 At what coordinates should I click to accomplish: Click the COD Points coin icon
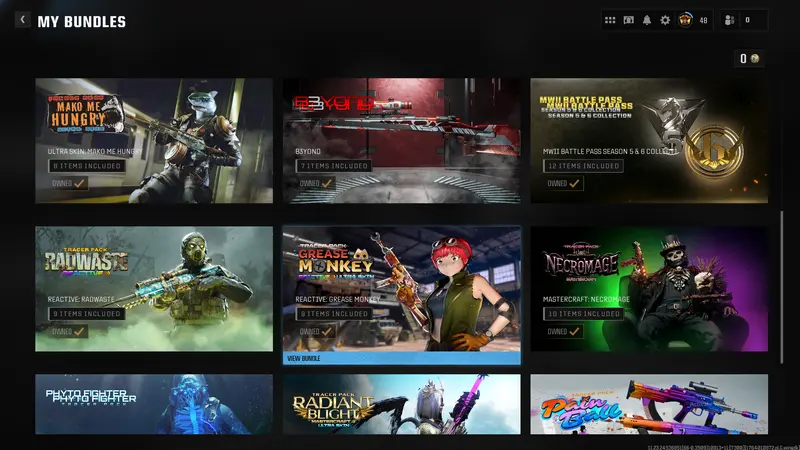pos(756,59)
